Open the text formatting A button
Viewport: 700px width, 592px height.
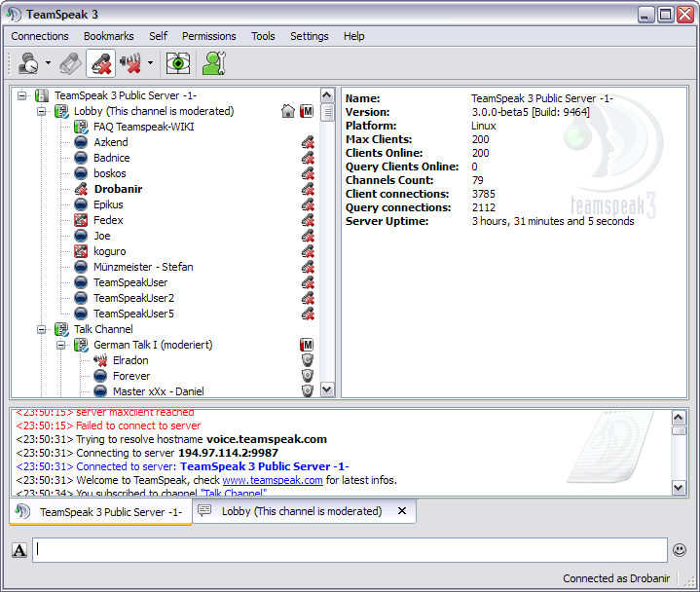pos(19,550)
